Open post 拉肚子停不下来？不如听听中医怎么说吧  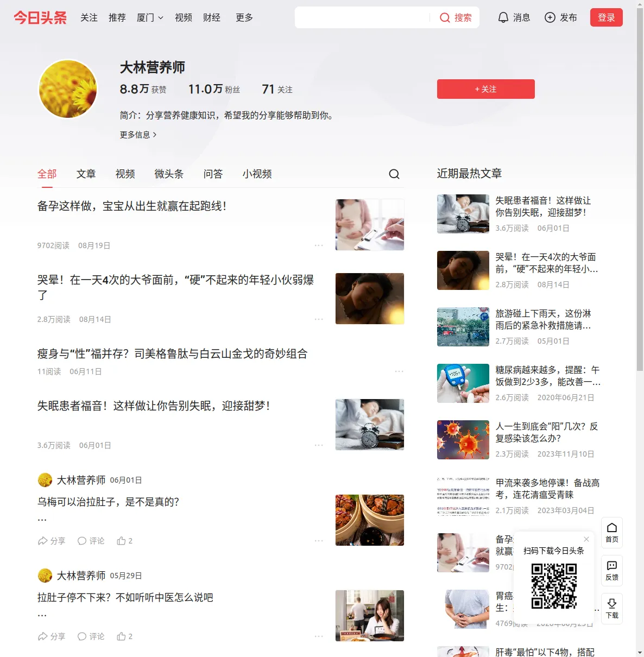[125, 597]
